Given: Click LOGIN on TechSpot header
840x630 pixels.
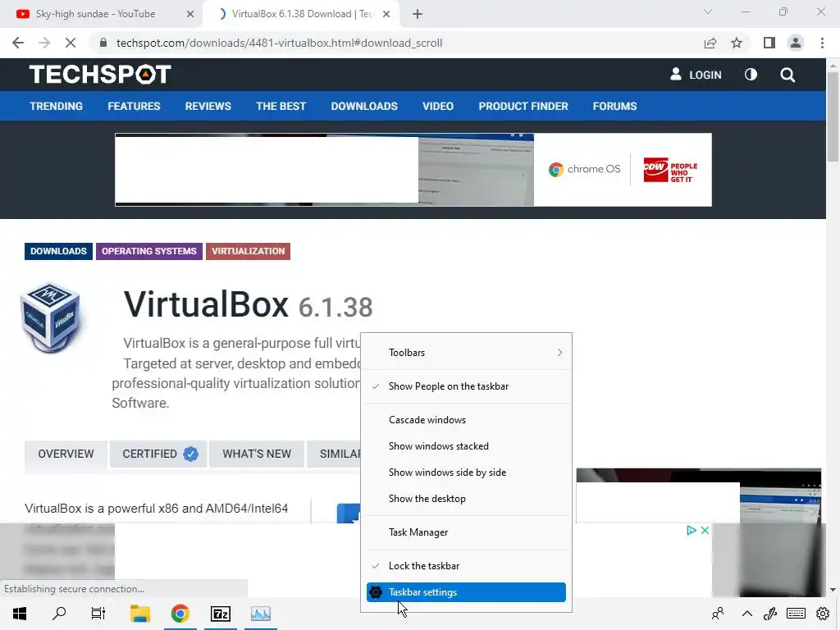Looking at the screenshot, I should point(696,75).
